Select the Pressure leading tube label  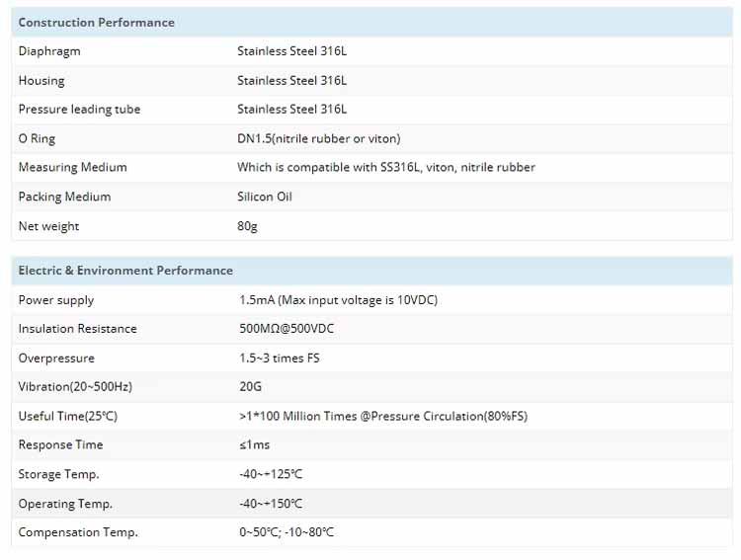79,110
